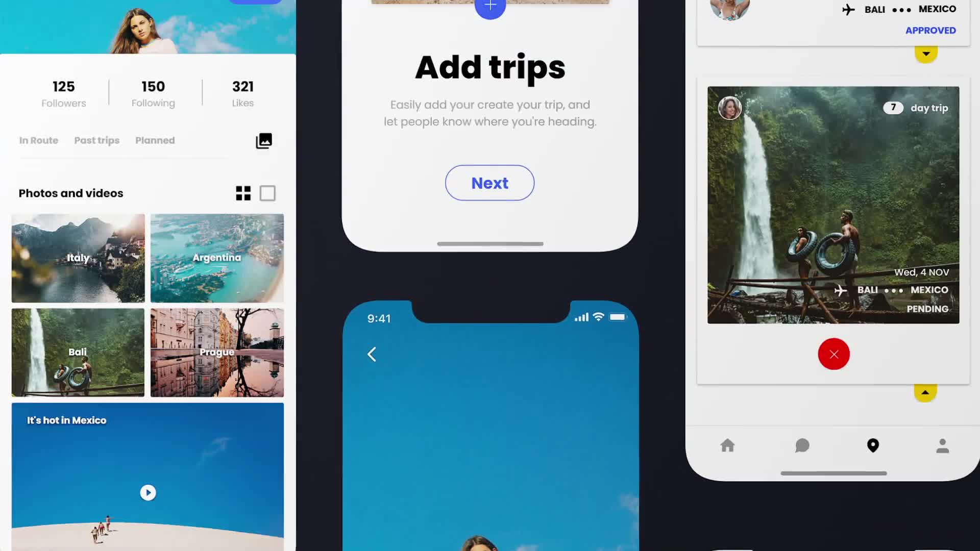This screenshot has height=551, width=980.
Task: Tap the location map pin icon
Action: 873,445
